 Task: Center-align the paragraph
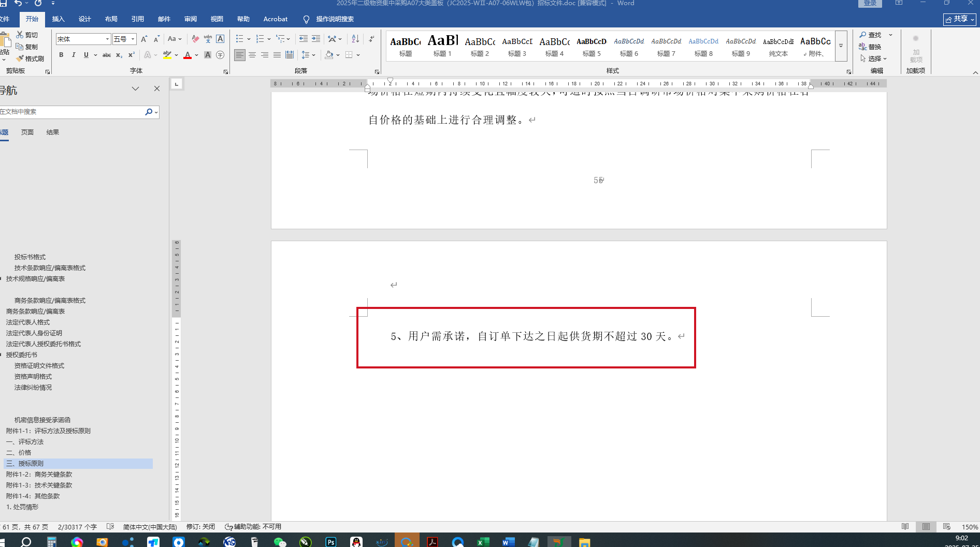pyautogui.click(x=252, y=55)
